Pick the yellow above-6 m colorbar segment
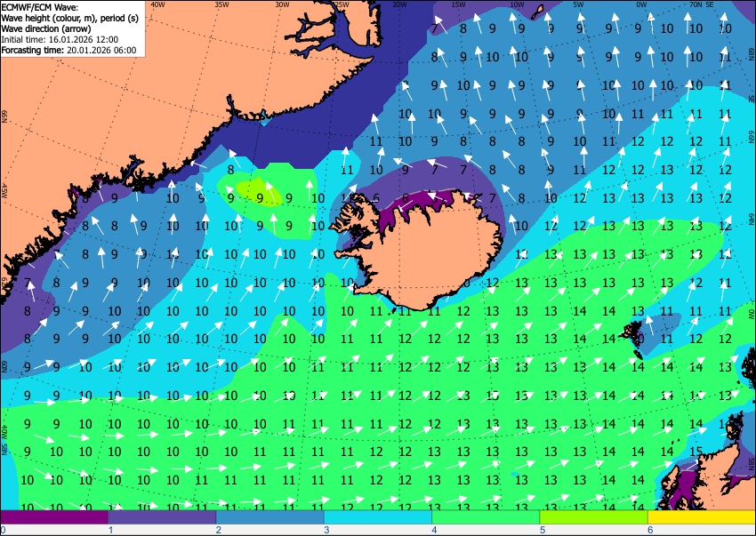Image resolution: width=756 pixels, height=536 pixels. [x=702, y=517]
